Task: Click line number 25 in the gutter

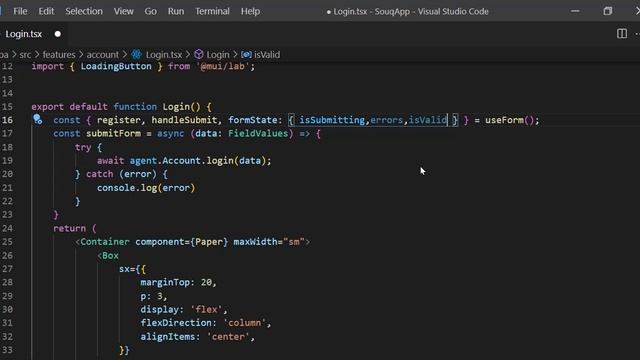Action: 7,241
